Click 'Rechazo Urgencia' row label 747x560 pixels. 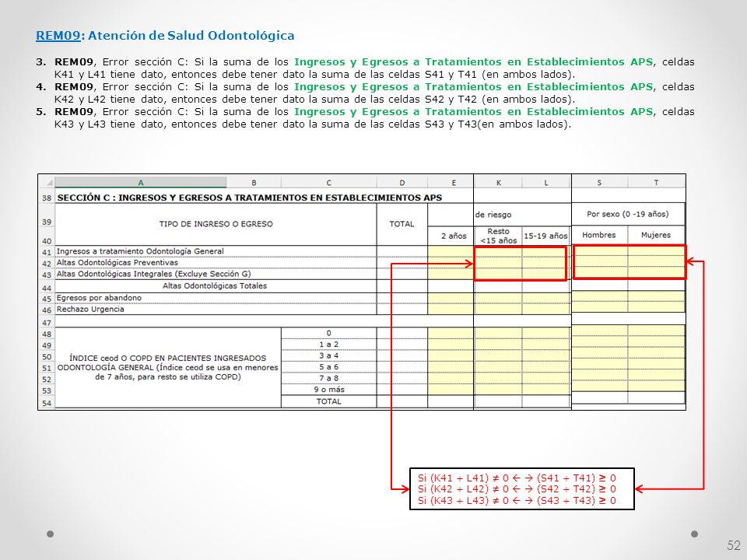[x=216, y=309]
